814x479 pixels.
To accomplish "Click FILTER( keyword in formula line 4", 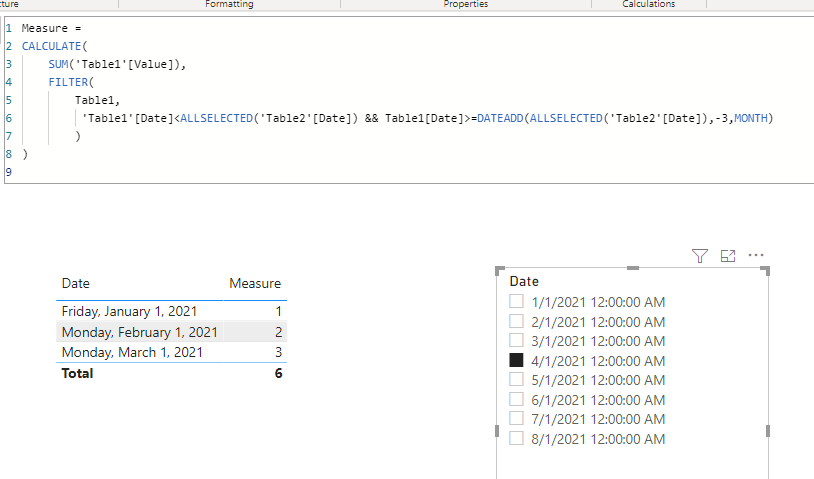I will (x=71, y=82).
